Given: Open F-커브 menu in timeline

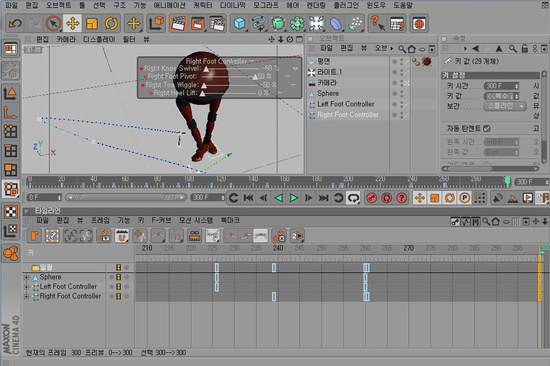Looking at the screenshot, I should click(x=161, y=220).
